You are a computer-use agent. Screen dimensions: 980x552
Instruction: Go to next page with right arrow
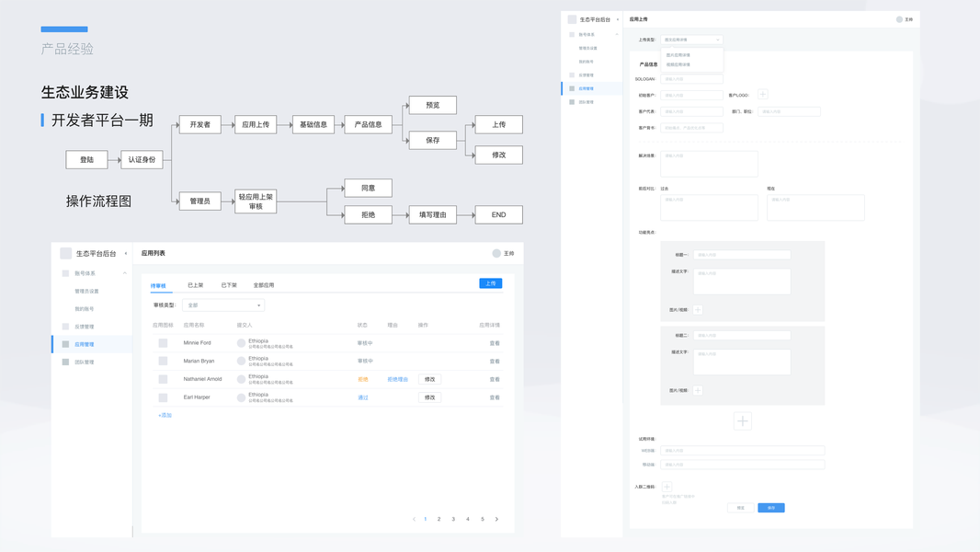click(x=496, y=519)
